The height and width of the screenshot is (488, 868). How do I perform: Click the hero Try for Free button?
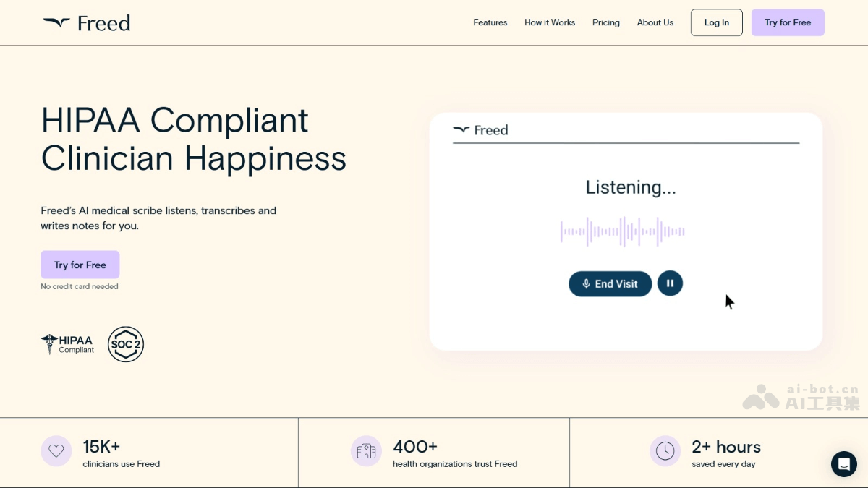(80, 265)
